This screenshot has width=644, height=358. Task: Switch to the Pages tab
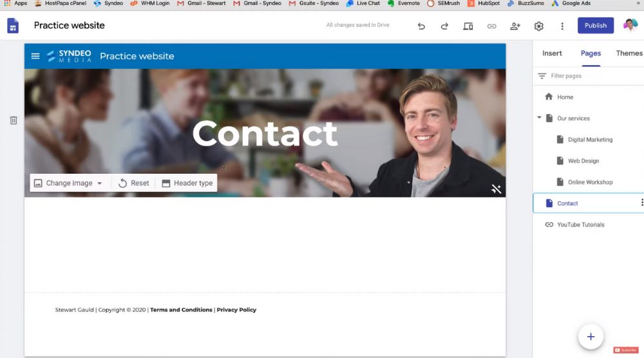click(x=591, y=53)
